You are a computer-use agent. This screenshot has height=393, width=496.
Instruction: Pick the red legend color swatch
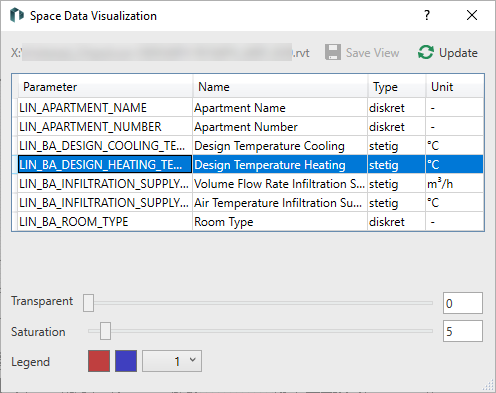coord(99,361)
